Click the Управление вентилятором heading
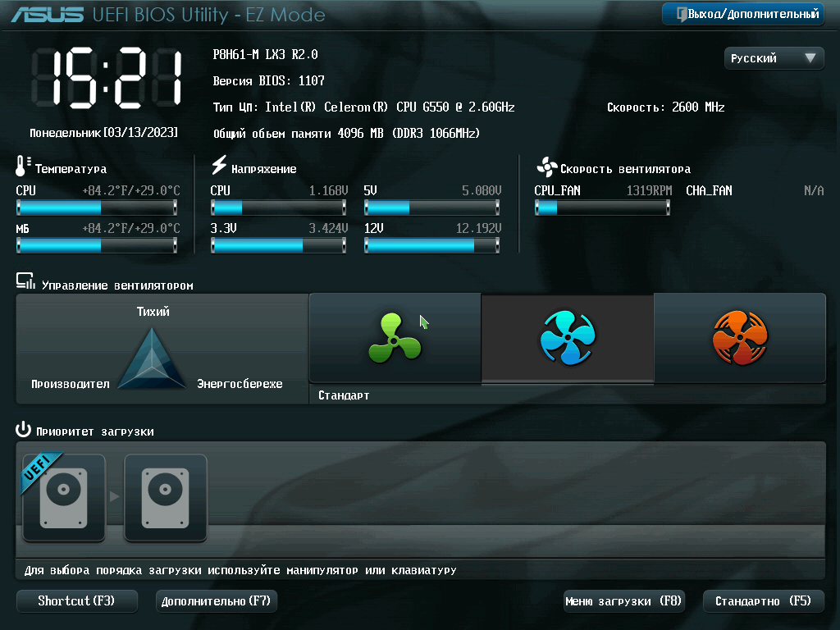This screenshot has width=840, height=630. (x=117, y=285)
